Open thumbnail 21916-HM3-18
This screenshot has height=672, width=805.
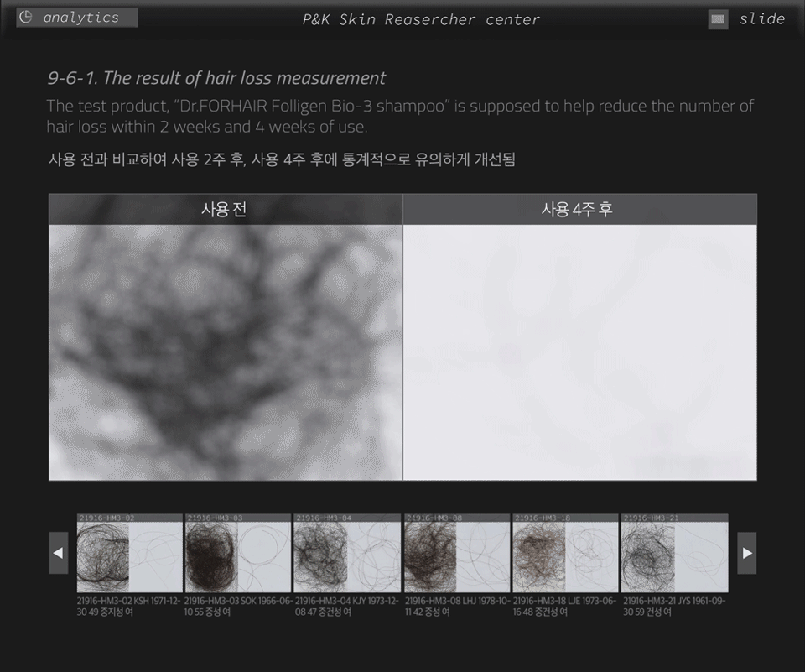click(x=564, y=555)
